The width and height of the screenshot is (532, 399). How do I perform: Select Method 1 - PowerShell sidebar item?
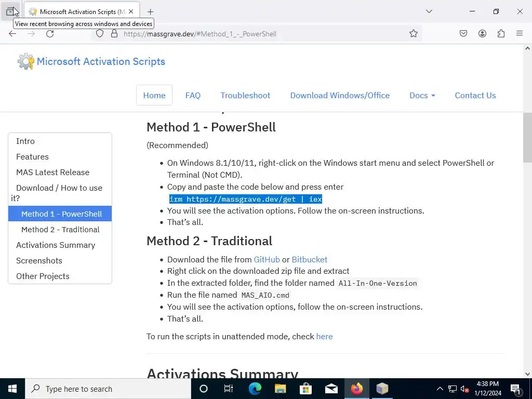click(x=60, y=214)
